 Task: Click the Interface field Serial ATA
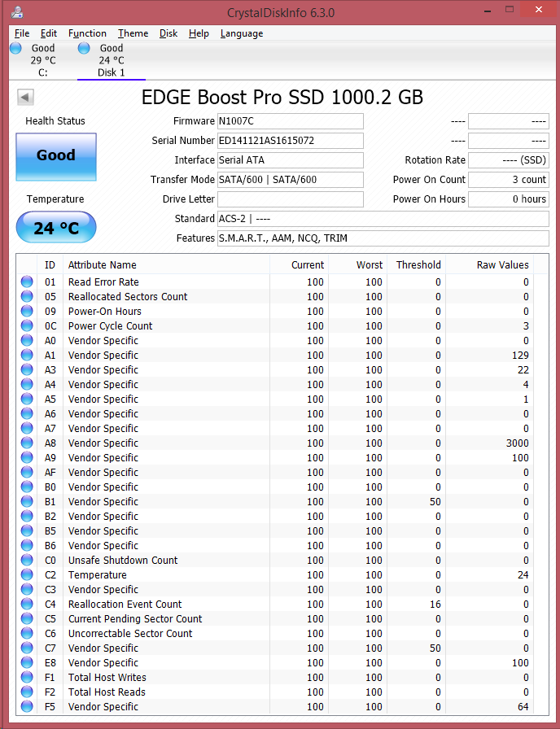point(291,160)
